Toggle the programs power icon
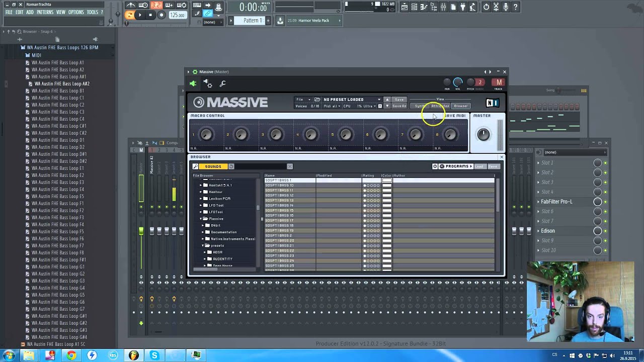 [x=435, y=166]
